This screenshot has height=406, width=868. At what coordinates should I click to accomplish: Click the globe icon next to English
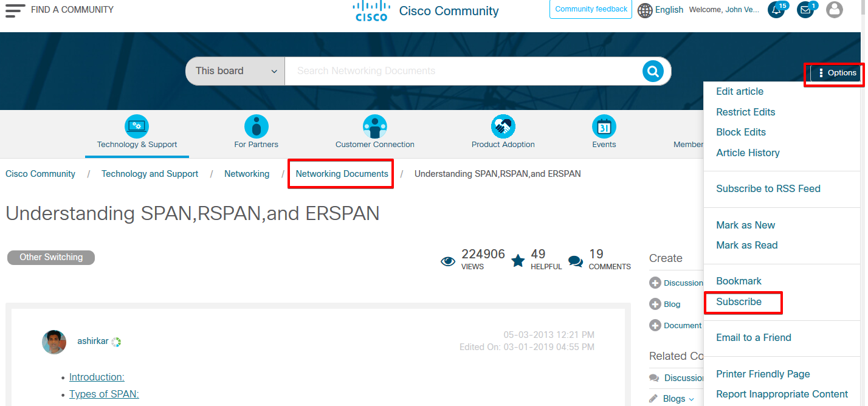pyautogui.click(x=644, y=10)
